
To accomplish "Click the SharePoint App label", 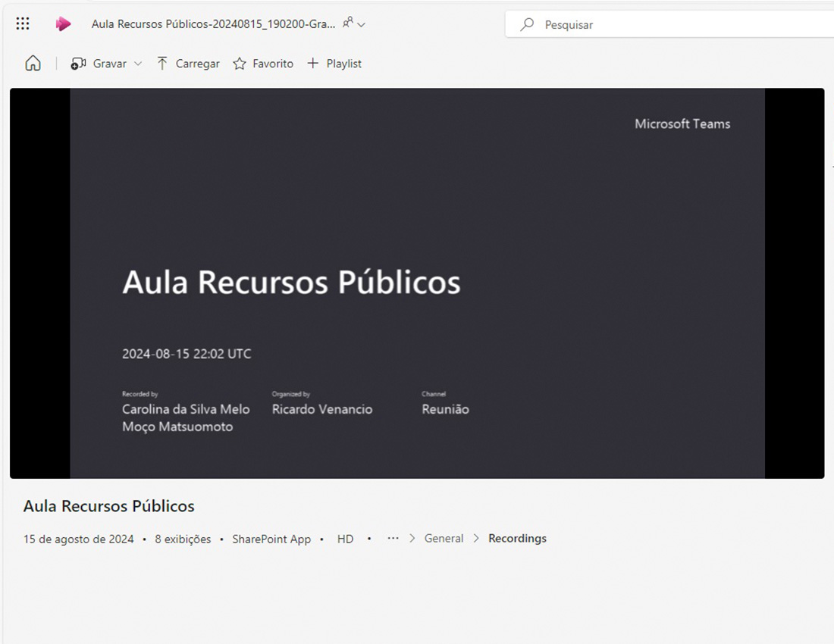I will pyautogui.click(x=271, y=539).
